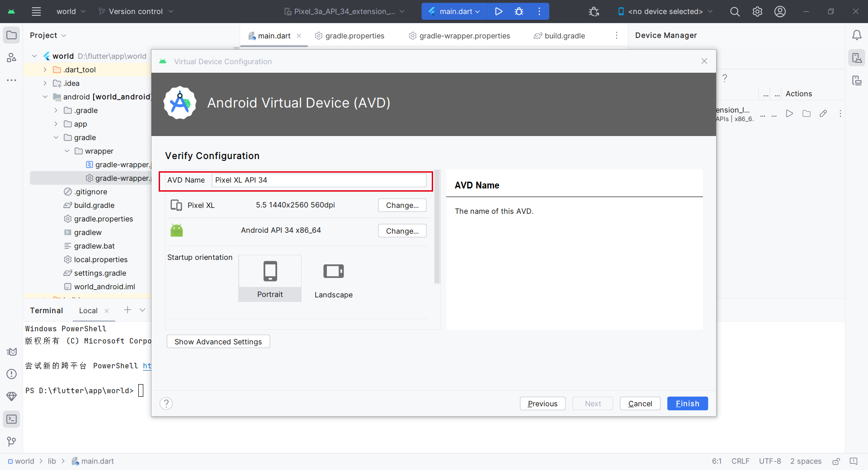Open AVD overflow actions menu

pos(840,113)
